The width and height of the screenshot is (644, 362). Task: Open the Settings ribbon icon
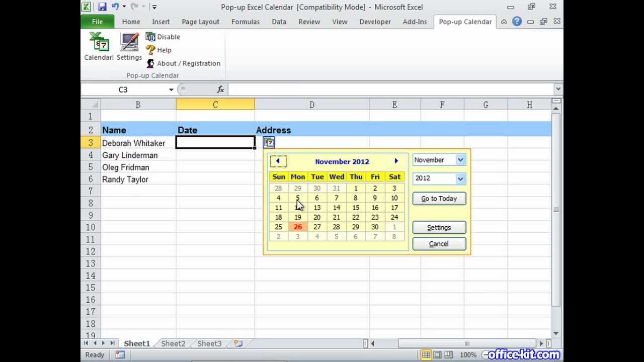click(x=129, y=47)
